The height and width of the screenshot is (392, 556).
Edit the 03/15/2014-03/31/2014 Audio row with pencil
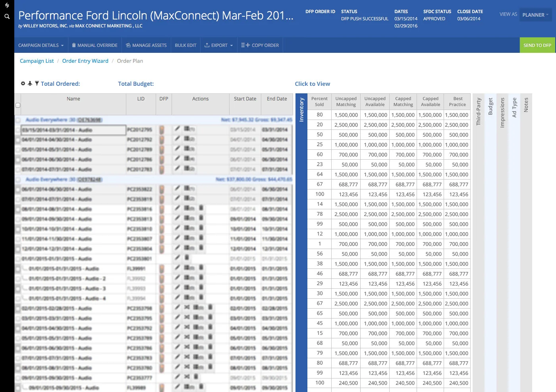point(177,128)
